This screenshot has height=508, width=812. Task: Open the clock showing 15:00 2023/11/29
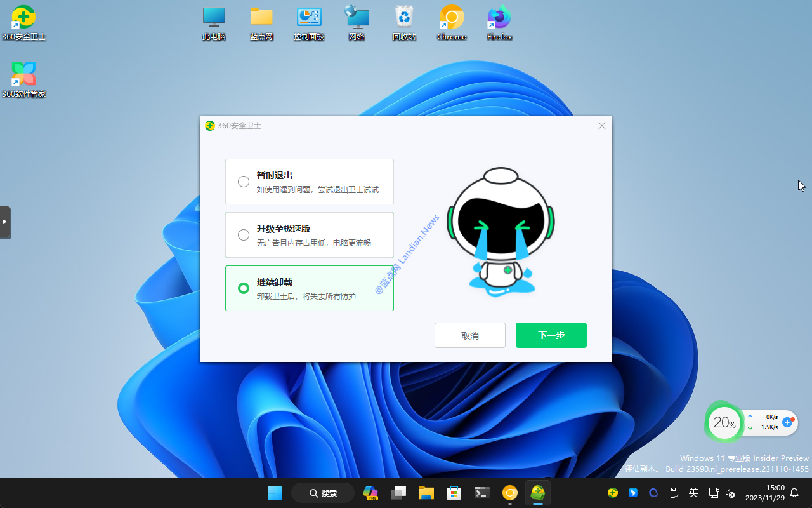pos(765,493)
